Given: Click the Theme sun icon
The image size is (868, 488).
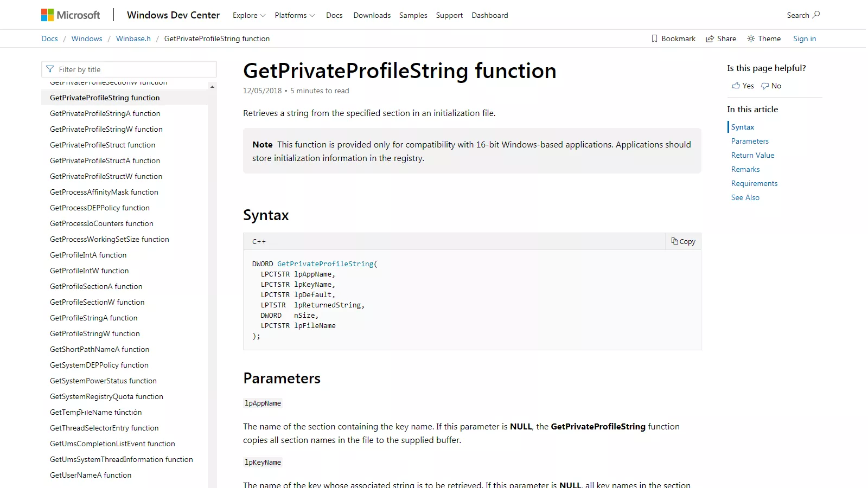Looking at the screenshot, I should coord(751,38).
